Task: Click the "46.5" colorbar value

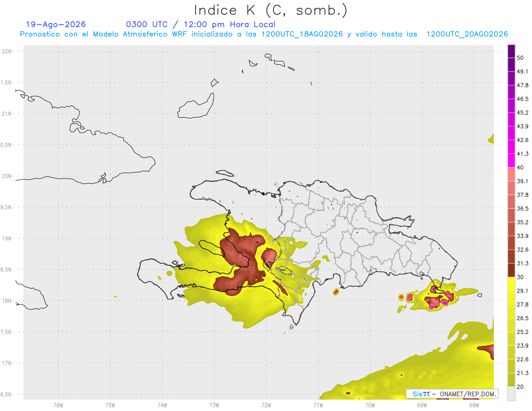Action: click(x=522, y=99)
